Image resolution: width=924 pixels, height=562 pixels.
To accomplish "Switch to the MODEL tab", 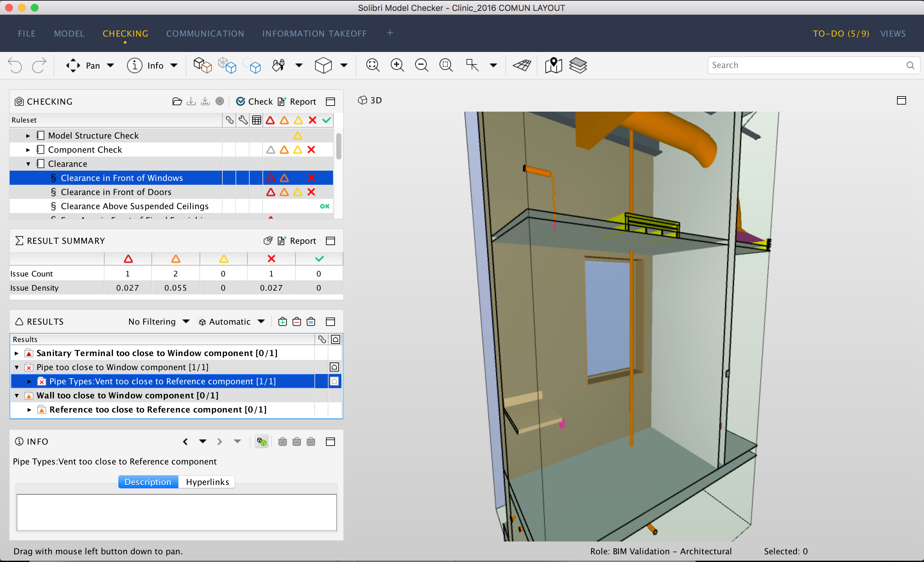I will pos(69,33).
